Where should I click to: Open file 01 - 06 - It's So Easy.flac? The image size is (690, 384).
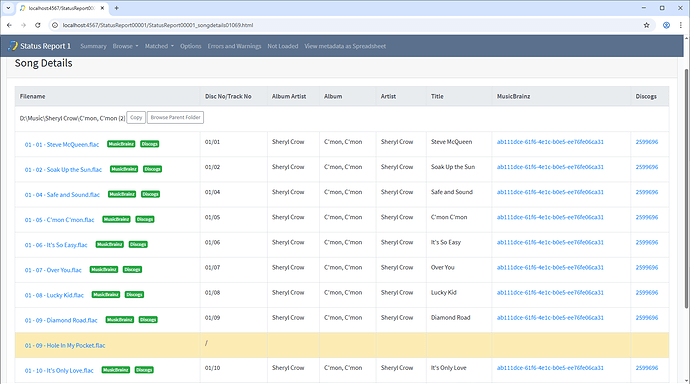pos(56,245)
